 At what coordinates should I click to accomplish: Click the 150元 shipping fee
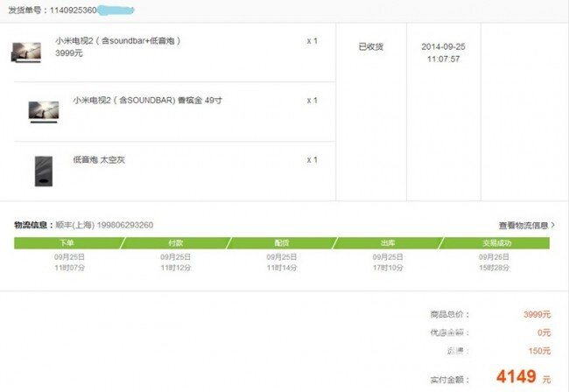539,351
